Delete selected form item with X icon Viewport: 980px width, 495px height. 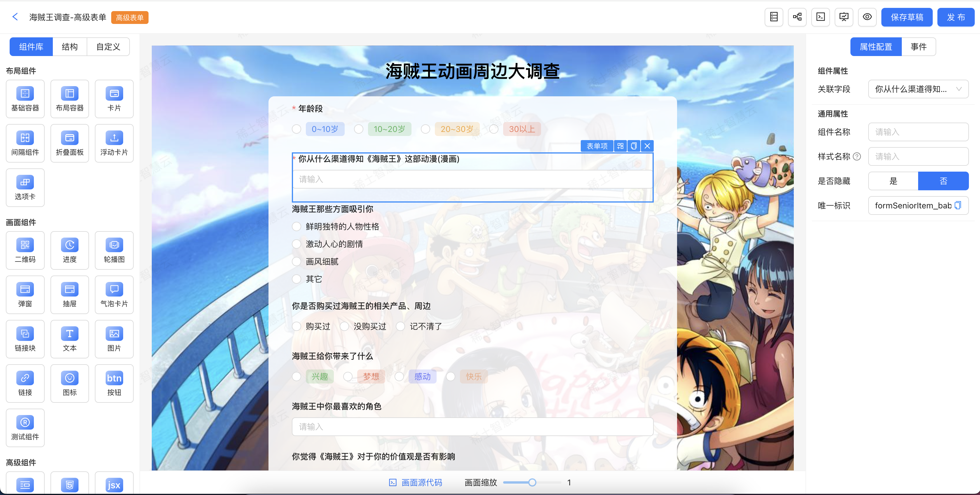647,146
